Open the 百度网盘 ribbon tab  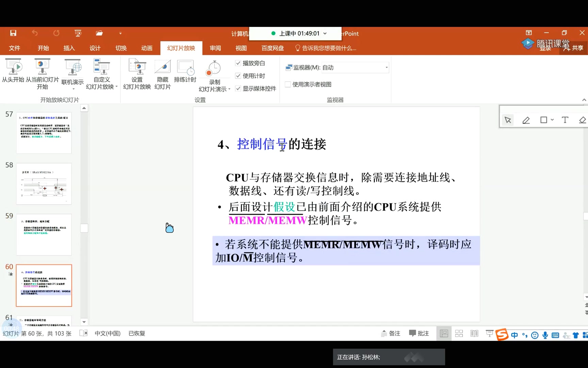(x=273, y=48)
